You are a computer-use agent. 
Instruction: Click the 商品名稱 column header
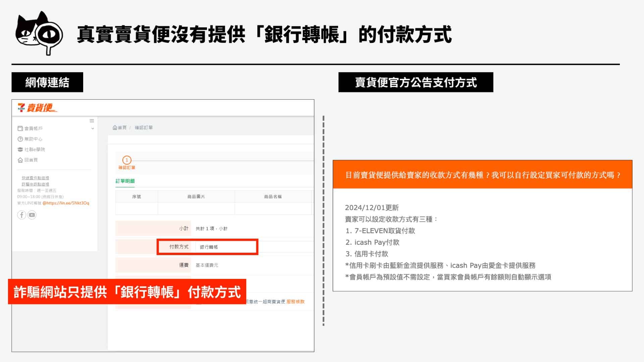273,197
